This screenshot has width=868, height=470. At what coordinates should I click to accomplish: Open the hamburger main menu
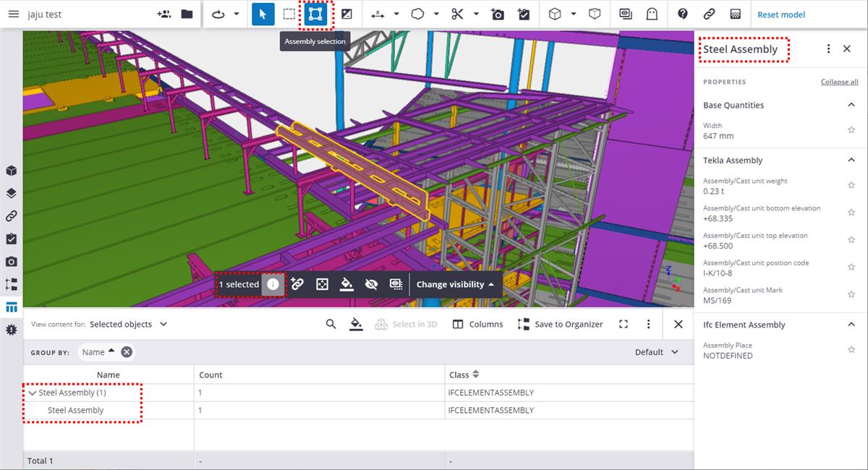pyautogui.click(x=13, y=14)
